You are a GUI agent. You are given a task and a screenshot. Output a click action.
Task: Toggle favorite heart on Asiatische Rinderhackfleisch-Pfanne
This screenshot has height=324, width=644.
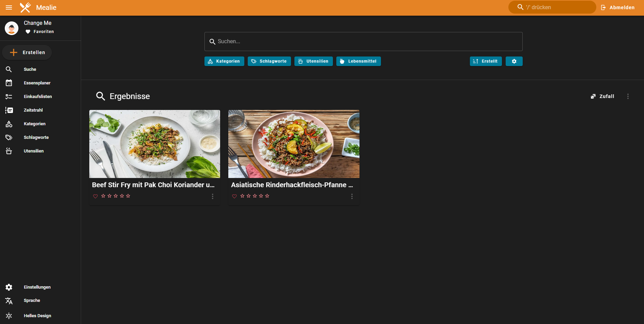tap(234, 196)
